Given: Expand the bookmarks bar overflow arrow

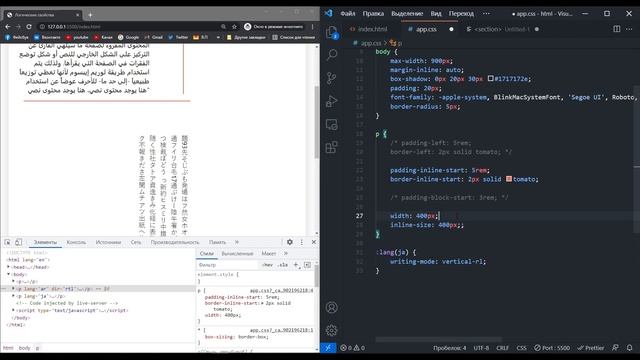Looking at the screenshot, I should coord(218,37).
